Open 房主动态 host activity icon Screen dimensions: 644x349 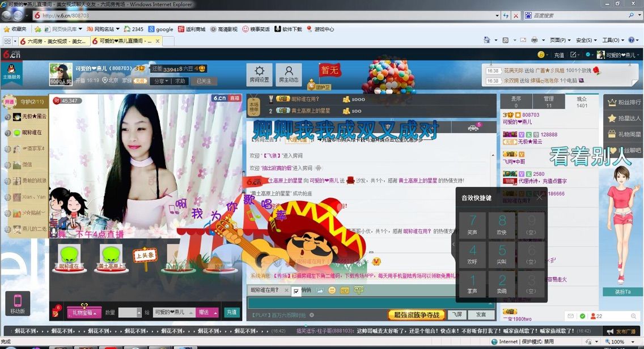[289, 74]
